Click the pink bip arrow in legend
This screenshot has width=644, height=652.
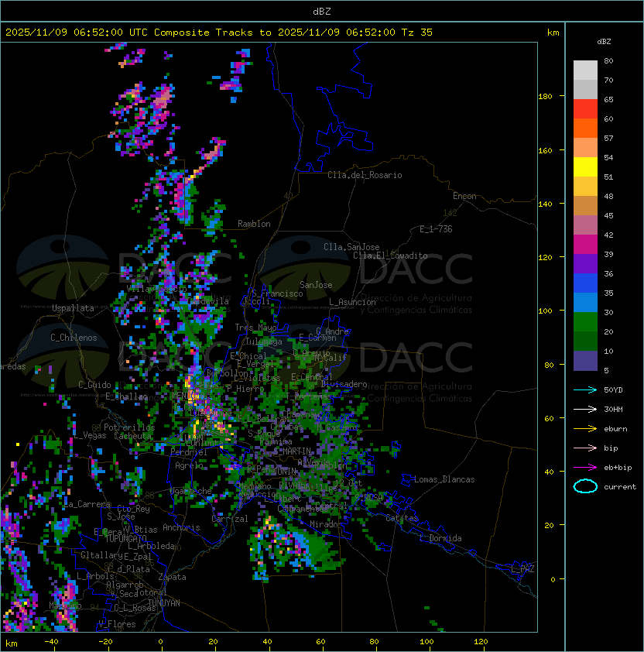coord(585,448)
